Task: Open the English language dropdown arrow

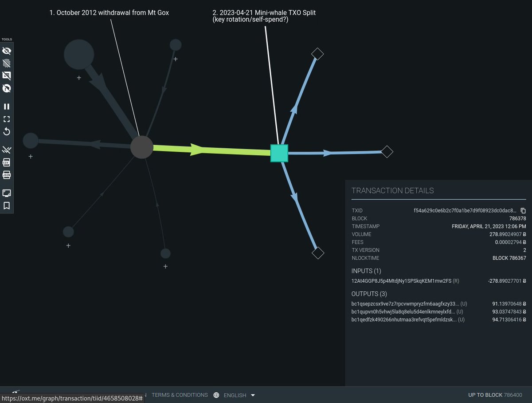Action: point(253,395)
